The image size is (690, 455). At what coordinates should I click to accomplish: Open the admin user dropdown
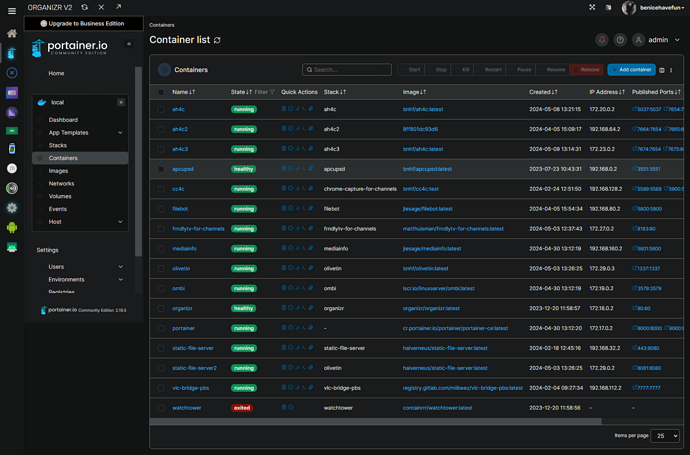tap(661, 40)
